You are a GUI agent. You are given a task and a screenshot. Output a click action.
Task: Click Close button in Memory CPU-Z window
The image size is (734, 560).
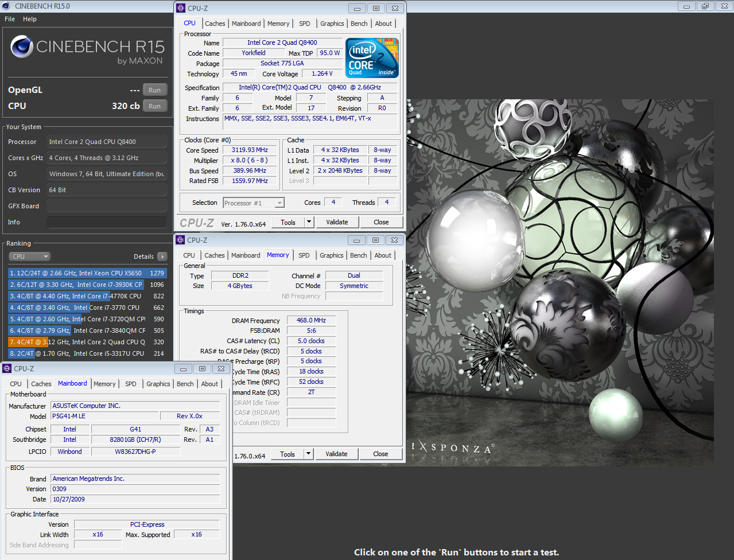[380, 454]
